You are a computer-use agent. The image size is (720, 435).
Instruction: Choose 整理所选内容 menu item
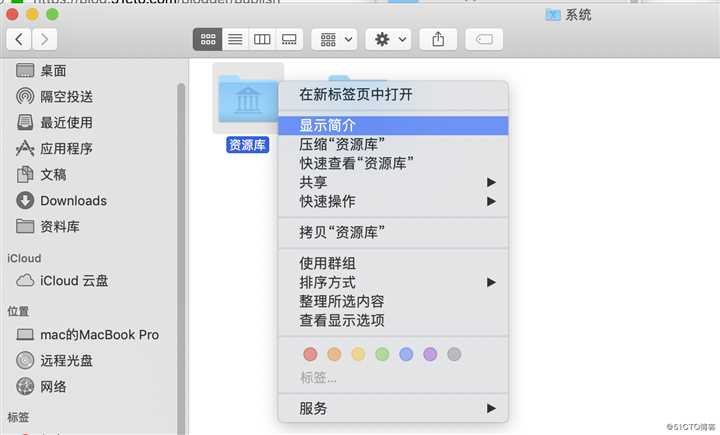(393, 301)
